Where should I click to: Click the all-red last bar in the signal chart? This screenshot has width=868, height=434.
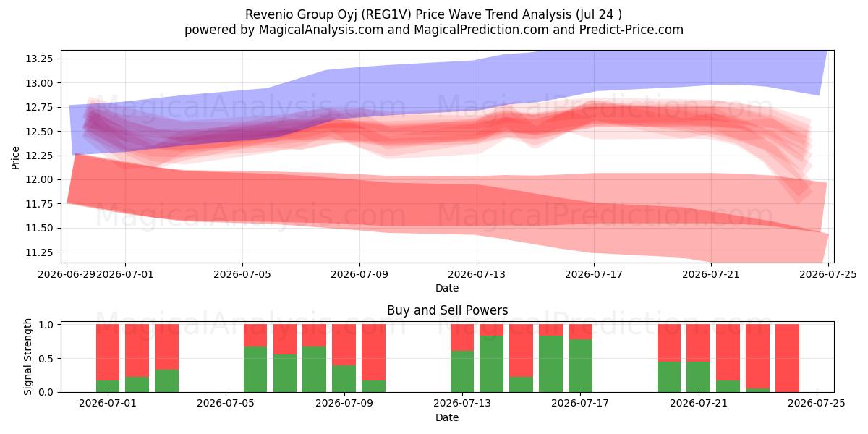click(x=787, y=358)
